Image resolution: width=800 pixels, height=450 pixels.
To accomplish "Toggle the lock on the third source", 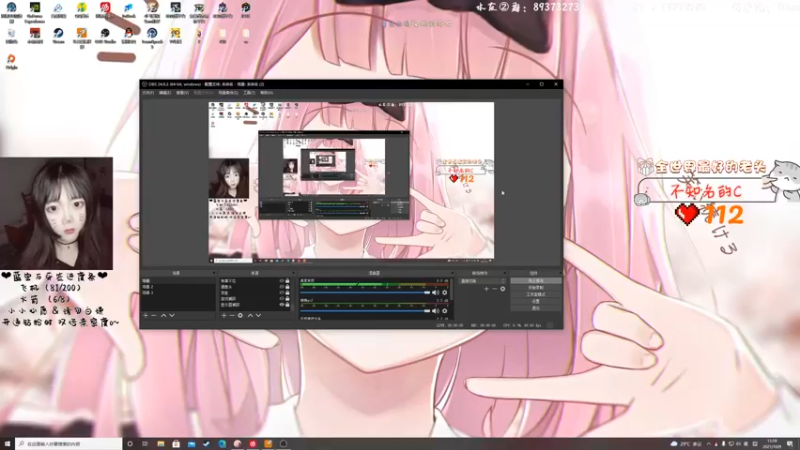I will point(287,293).
